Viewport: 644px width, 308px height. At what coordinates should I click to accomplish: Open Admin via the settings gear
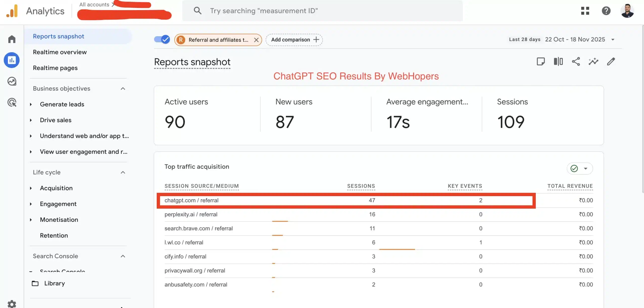[12, 304]
